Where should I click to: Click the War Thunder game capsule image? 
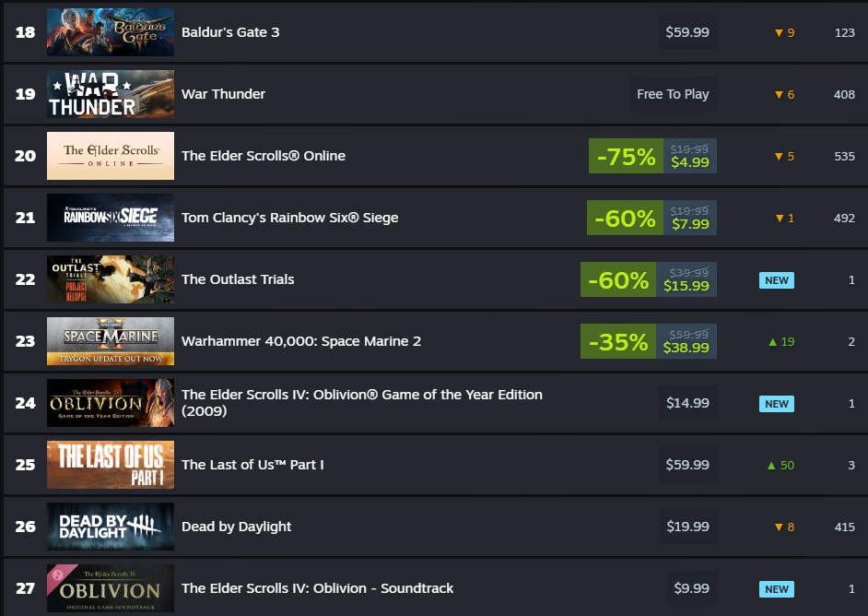coord(111,94)
